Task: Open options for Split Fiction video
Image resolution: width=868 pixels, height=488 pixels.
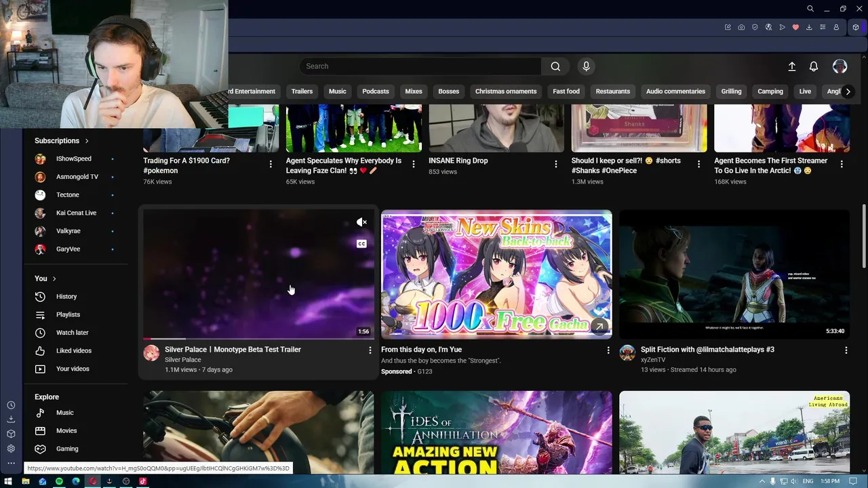Action: tap(846, 350)
